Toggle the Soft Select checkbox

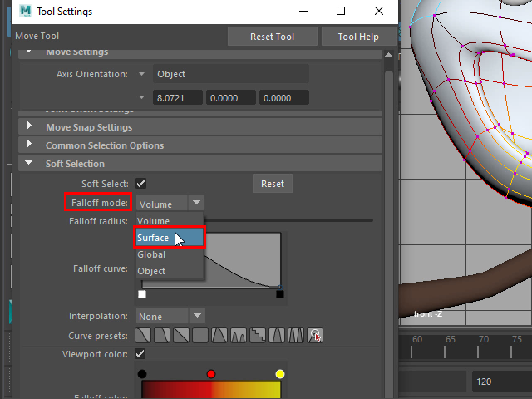(141, 184)
